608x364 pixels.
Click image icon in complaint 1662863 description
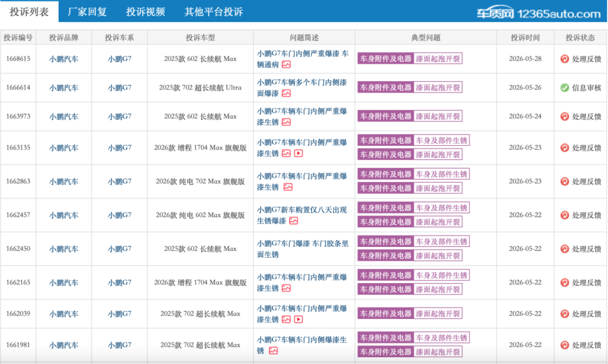tap(288, 187)
